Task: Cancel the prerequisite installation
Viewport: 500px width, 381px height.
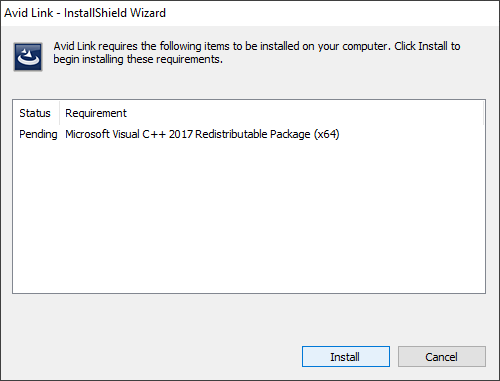Action: pyautogui.click(x=442, y=357)
